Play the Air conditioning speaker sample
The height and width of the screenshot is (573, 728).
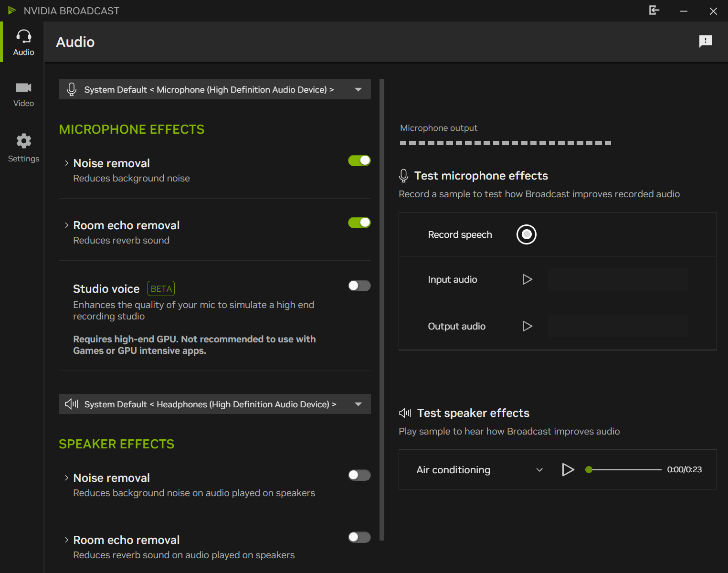(568, 469)
